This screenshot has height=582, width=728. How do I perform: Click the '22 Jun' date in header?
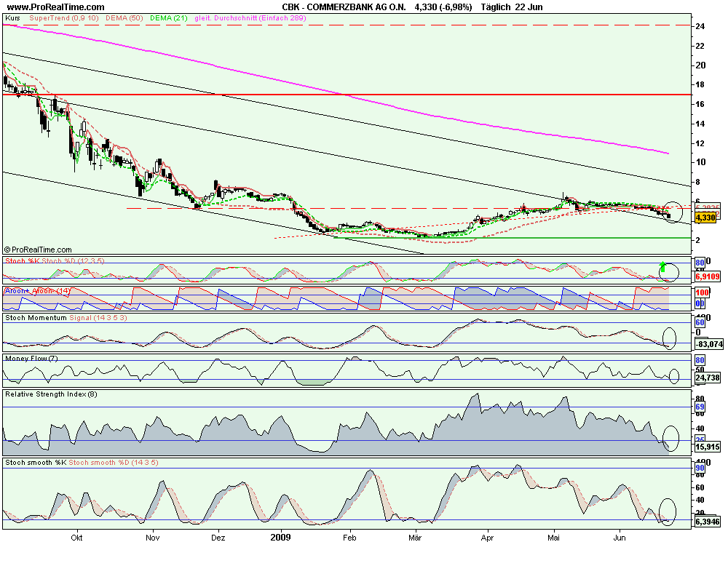tap(529, 7)
